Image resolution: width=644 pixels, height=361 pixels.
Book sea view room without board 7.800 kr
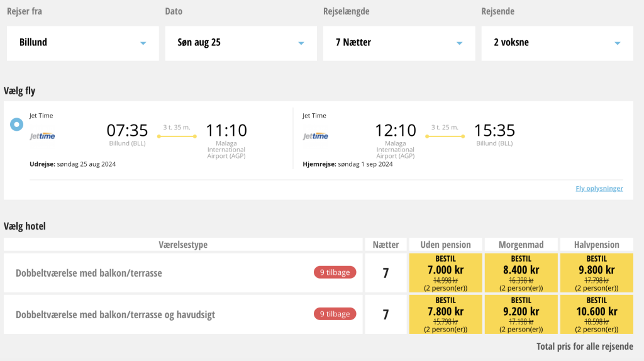tap(445, 314)
